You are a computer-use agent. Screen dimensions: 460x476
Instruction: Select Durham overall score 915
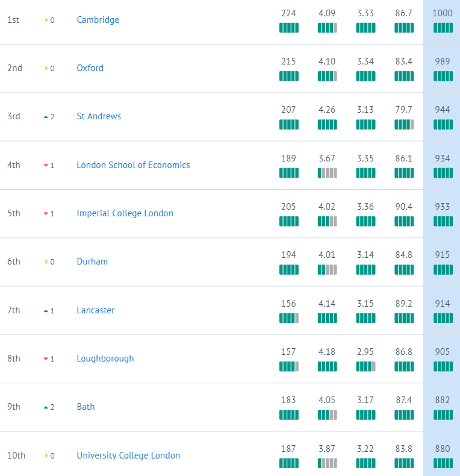pos(443,255)
